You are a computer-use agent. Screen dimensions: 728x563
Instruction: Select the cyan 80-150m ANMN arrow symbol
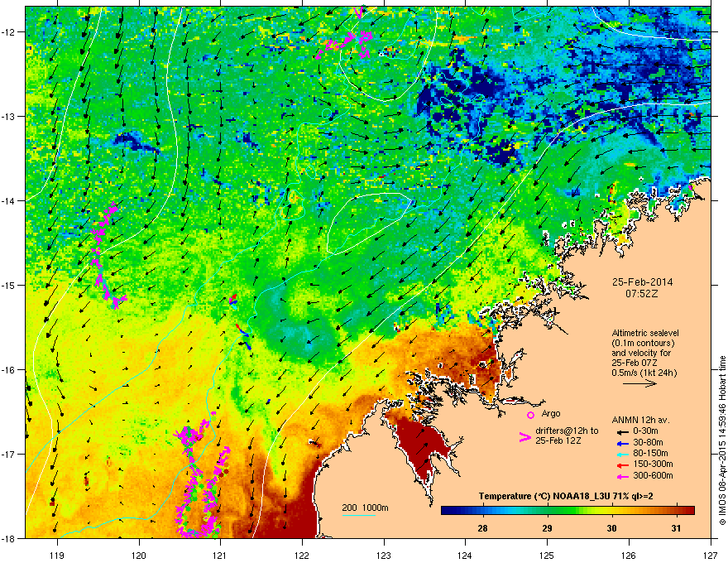(622, 454)
